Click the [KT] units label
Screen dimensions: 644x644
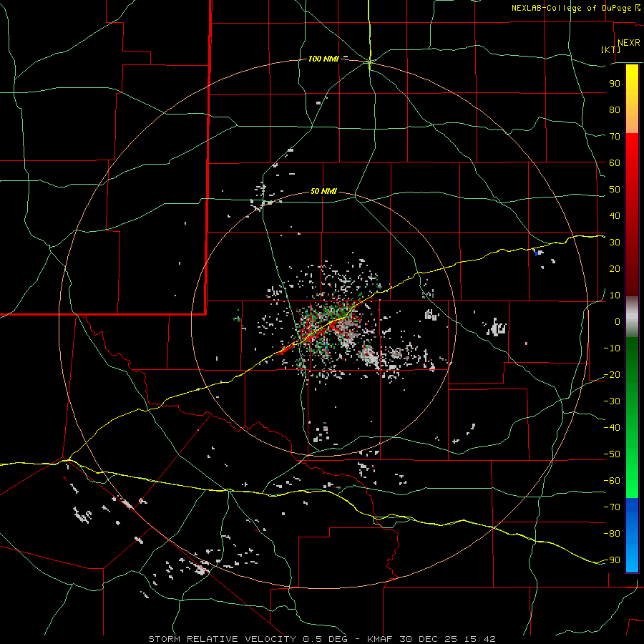pyautogui.click(x=611, y=49)
